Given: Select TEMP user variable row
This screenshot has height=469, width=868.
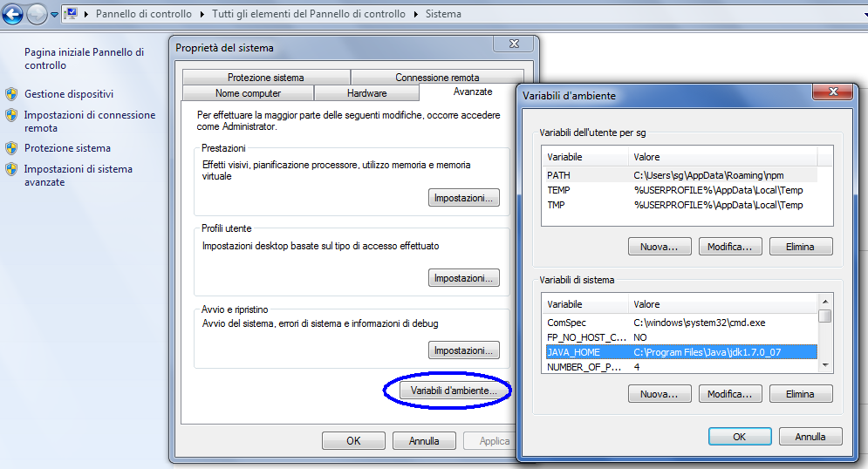Looking at the screenshot, I should (681, 190).
